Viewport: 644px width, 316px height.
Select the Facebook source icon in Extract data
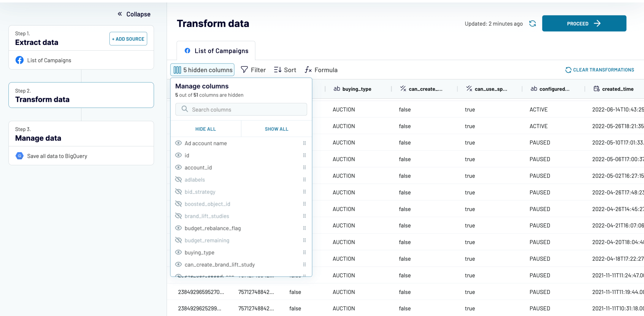pyautogui.click(x=19, y=60)
